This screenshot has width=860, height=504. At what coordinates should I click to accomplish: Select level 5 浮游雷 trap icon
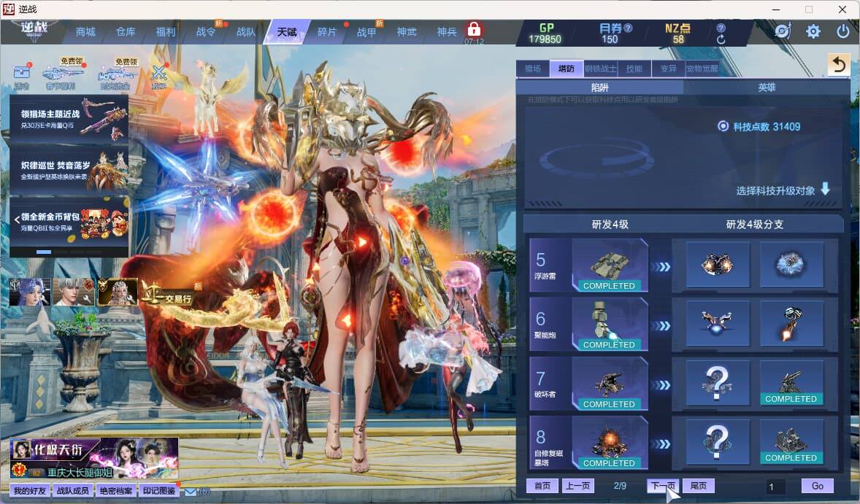tap(610, 265)
